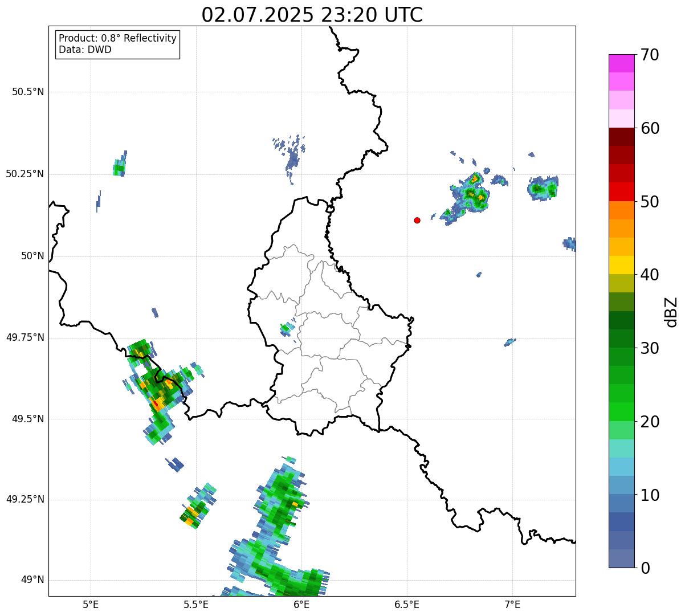
Task: Click the dBZ colorbar axis label
Action: click(x=671, y=312)
